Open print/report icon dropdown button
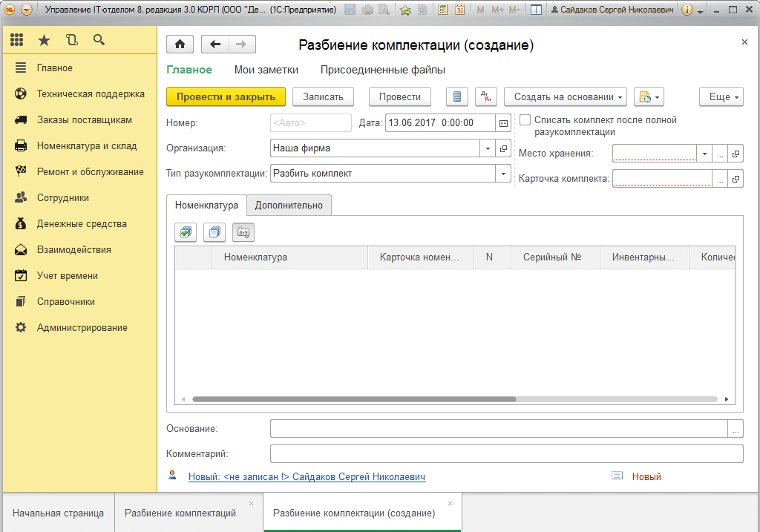760x532 pixels. point(649,97)
